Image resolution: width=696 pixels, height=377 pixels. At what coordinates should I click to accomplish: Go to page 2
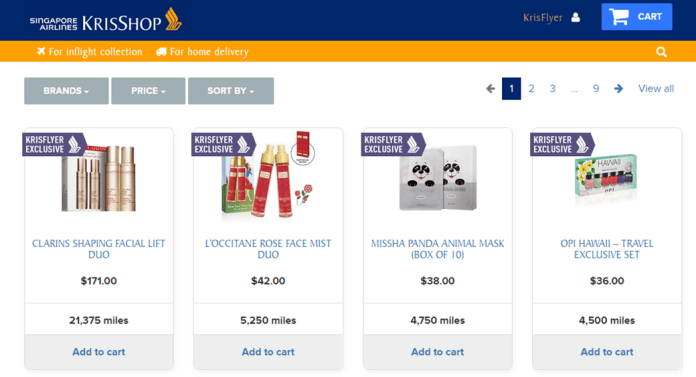tap(531, 88)
